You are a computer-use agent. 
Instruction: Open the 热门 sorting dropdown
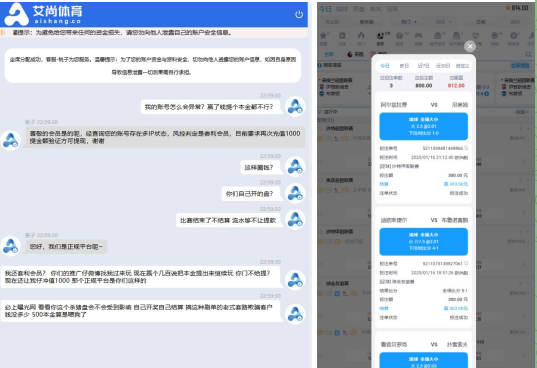(x=410, y=22)
